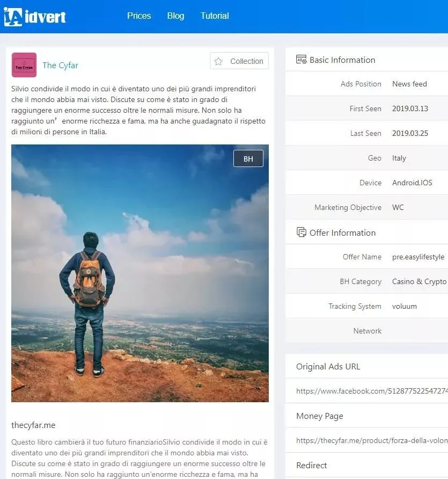Select BH Category value Casino & Crypto
This screenshot has width=448, height=479.
pyautogui.click(x=420, y=282)
